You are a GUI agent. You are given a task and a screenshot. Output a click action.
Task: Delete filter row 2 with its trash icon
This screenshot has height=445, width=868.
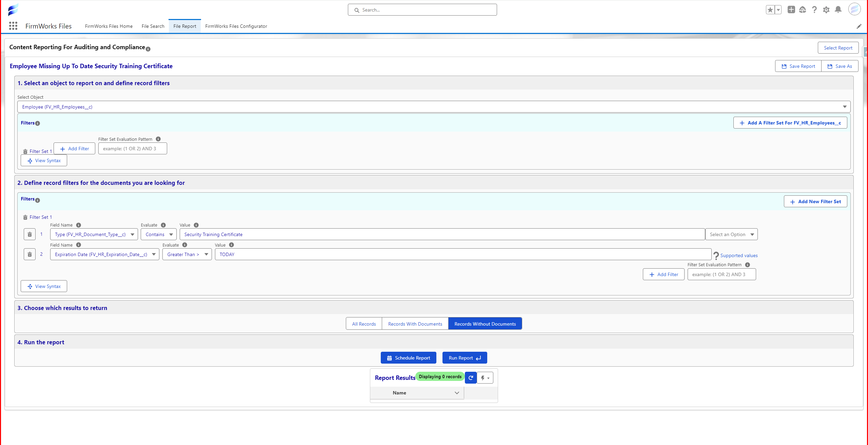(x=29, y=254)
